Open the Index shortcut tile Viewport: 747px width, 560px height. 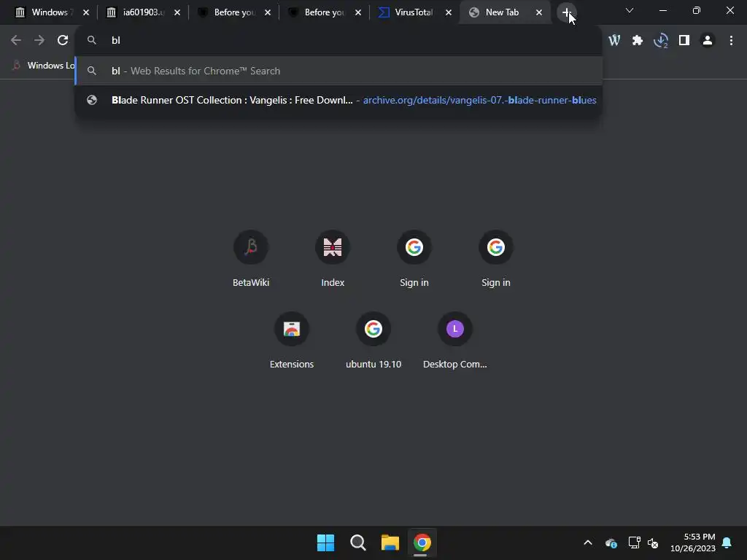coord(333,259)
